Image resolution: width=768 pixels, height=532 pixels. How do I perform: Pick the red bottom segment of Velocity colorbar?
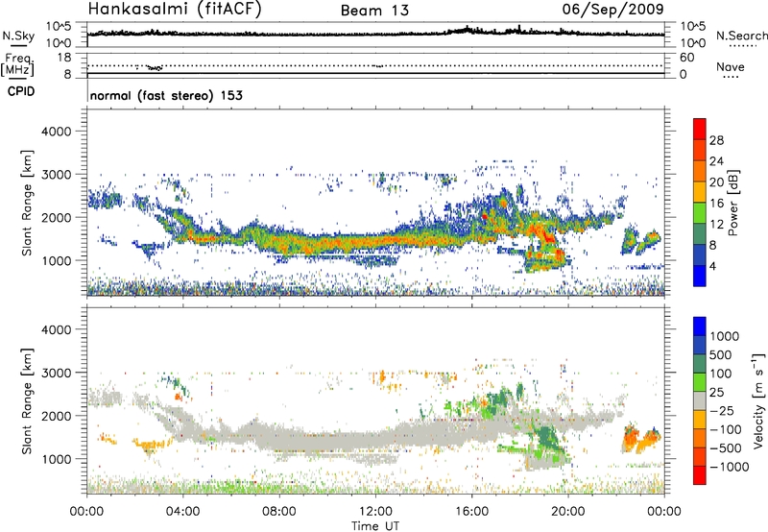click(700, 475)
